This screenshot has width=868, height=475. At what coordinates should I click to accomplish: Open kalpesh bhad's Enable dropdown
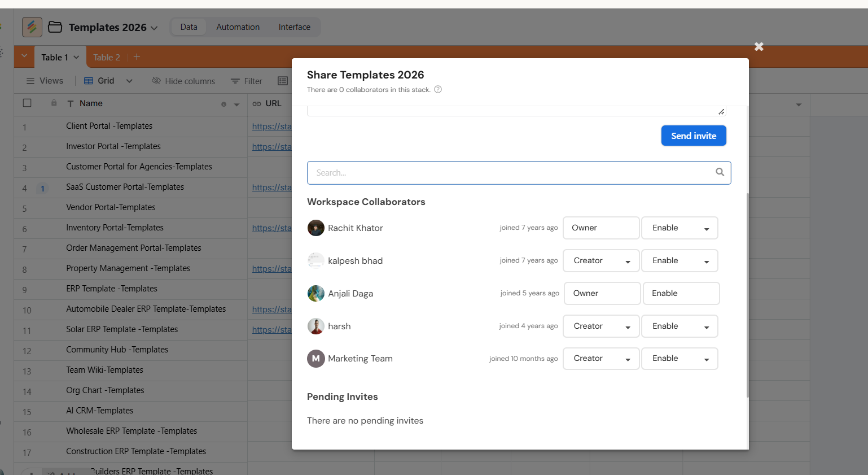(680, 260)
